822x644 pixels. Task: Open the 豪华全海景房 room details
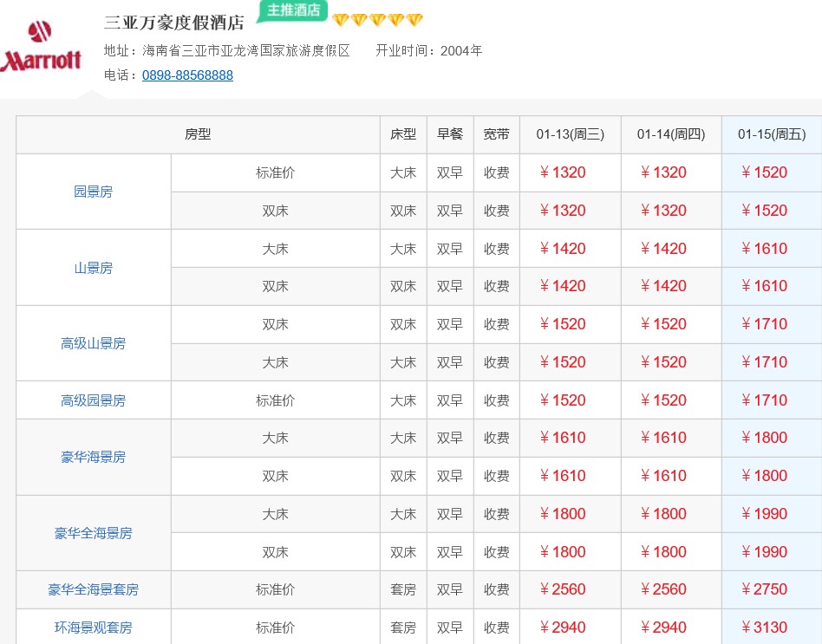[93, 533]
